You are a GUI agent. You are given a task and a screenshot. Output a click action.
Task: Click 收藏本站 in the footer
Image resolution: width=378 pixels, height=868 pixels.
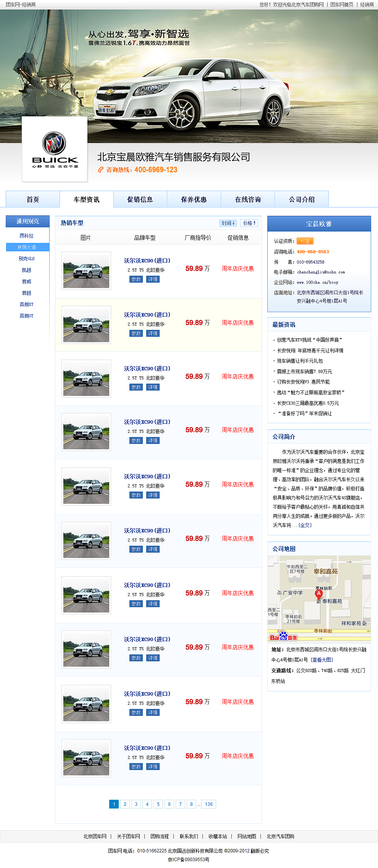(218, 836)
